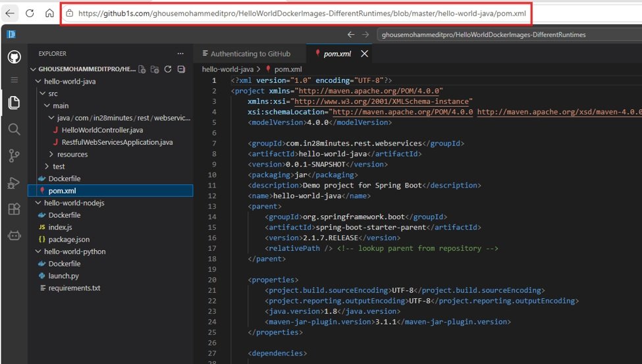Screen dimensions: 642x364
Task: Click the maven-jar-plugin.version 3.1.1 line
Action: pos(388,322)
